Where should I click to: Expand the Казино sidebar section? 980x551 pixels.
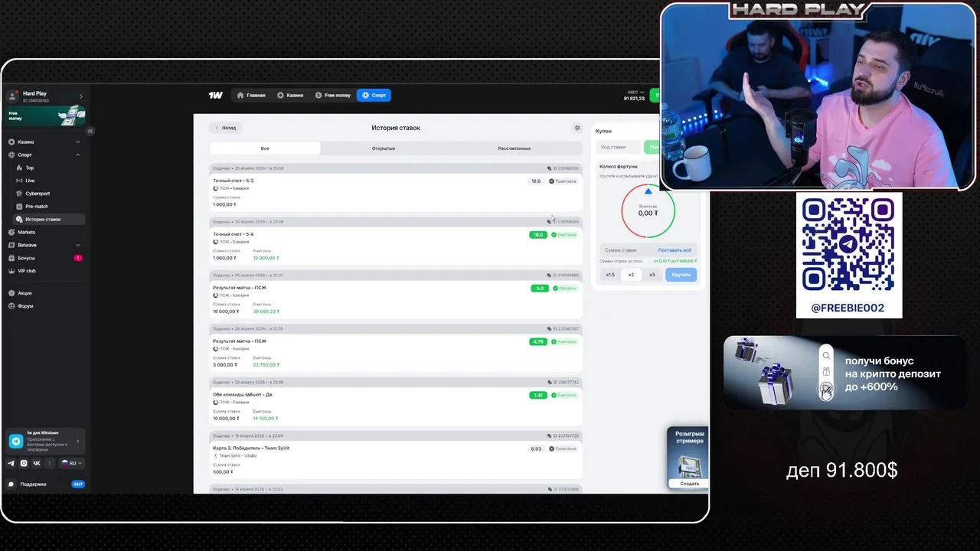[44, 142]
